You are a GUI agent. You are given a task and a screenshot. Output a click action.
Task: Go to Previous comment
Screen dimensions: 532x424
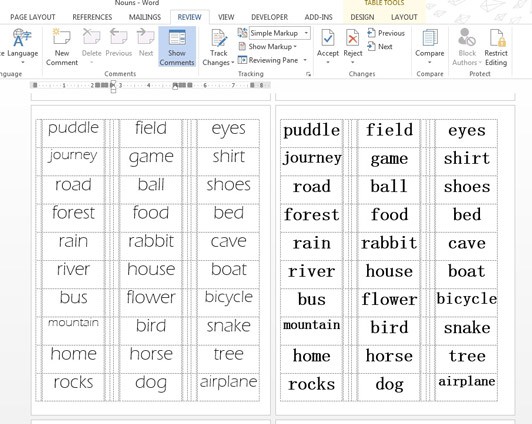coord(118,42)
